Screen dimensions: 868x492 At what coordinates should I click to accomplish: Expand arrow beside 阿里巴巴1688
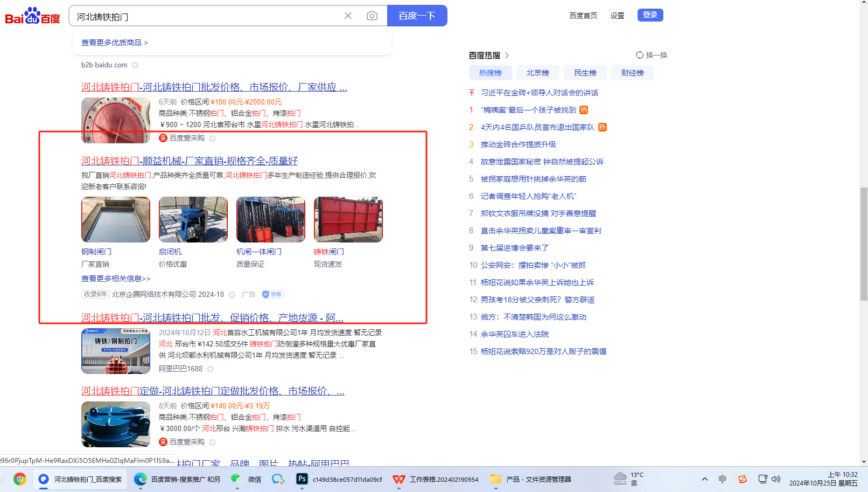pyautogui.click(x=211, y=369)
